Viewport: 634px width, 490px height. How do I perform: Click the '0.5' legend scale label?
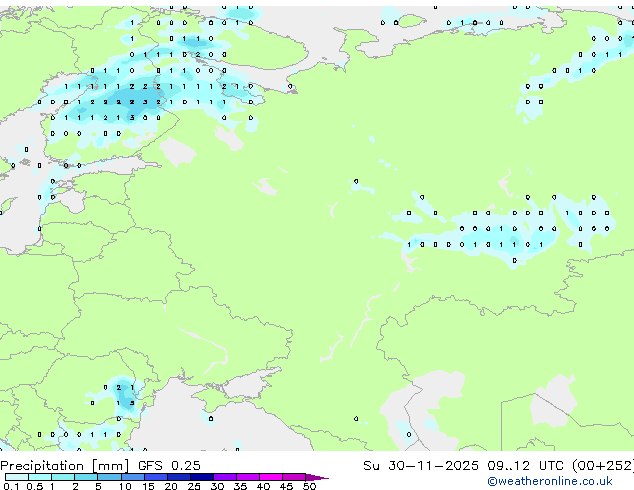tap(35, 486)
